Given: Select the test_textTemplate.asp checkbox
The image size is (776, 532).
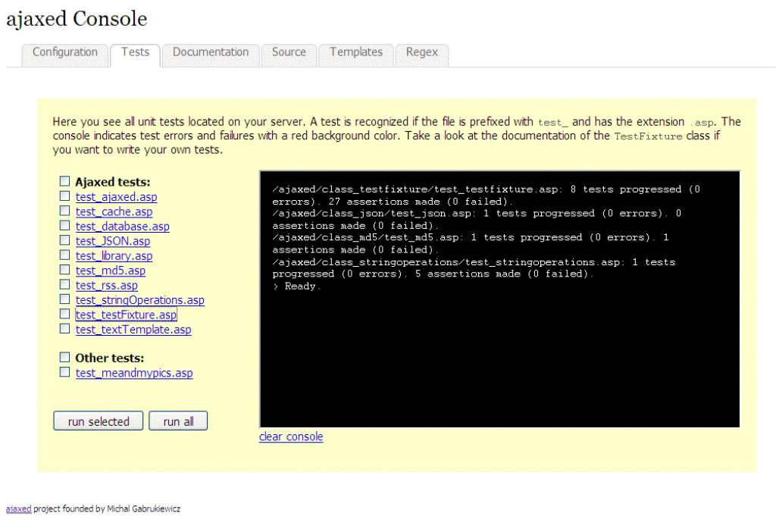Looking at the screenshot, I should pyautogui.click(x=65, y=329).
